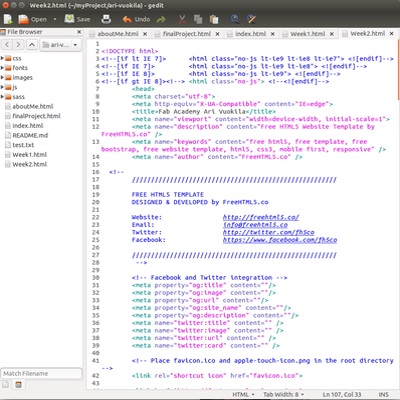Cut selection with the scissors icon

pos(182,19)
